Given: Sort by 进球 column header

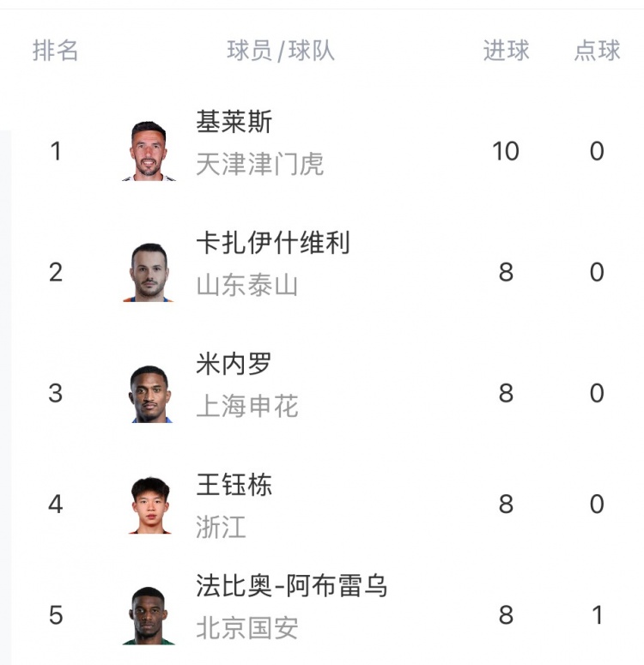Looking at the screenshot, I should click(x=506, y=51).
